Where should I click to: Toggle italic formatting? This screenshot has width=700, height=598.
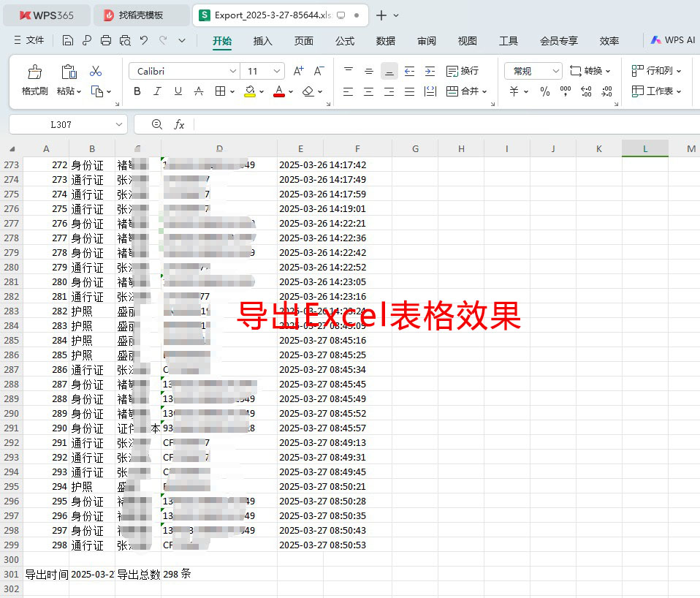tap(157, 89)
